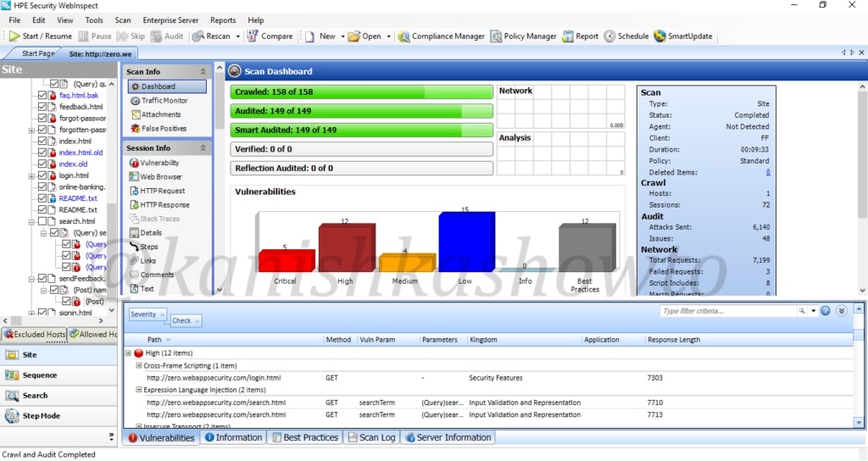Screen dimensions: 868x461
Task: Show HTTP Request view
Action: coord(157,191)
